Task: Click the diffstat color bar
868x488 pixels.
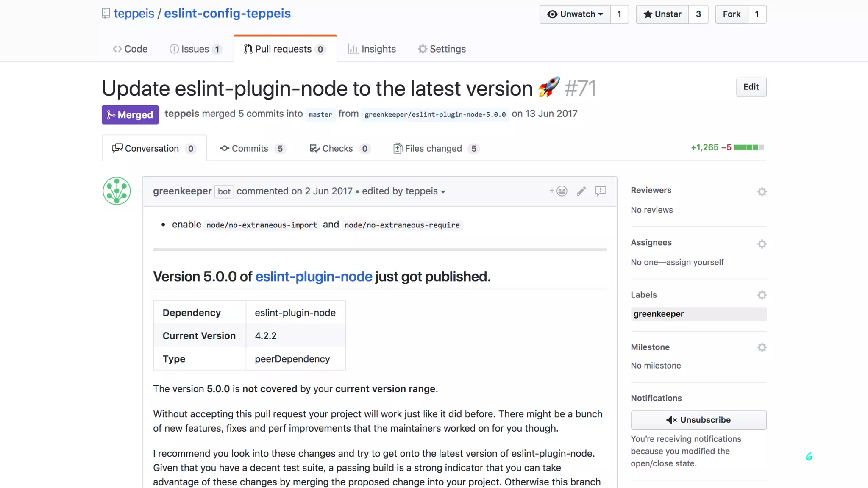Action: pos(749,147)
